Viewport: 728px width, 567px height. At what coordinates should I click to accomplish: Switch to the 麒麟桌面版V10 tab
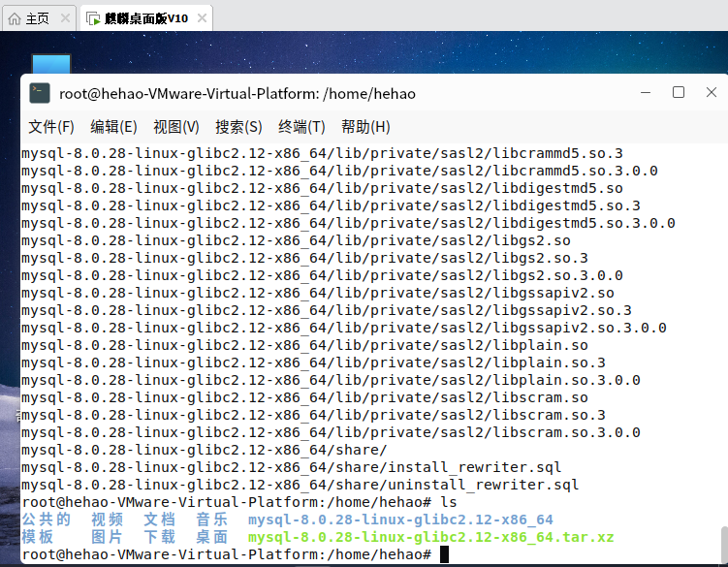coord(146,18)
